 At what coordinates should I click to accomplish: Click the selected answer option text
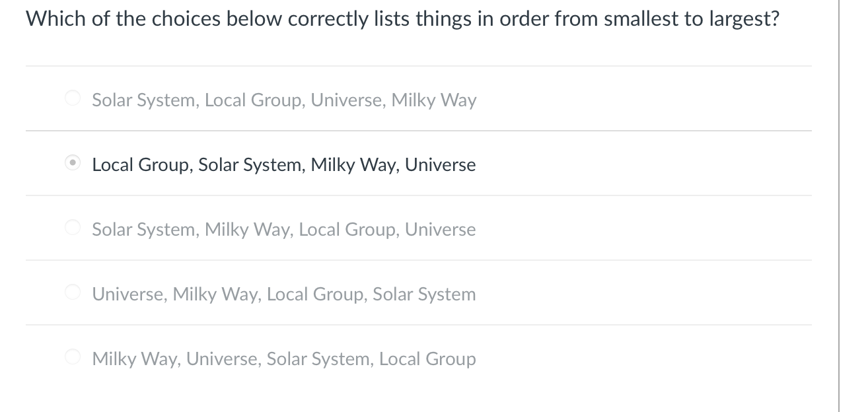(284, 164)
